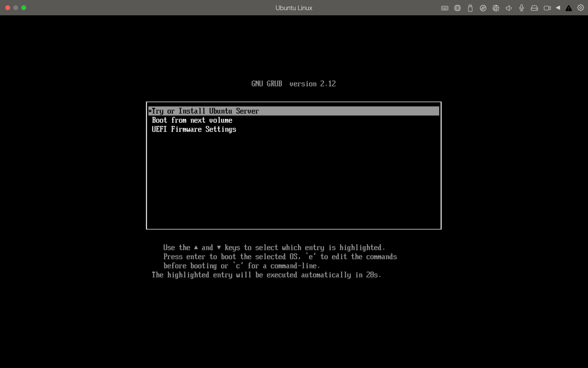The image size is (588, 368).
Task: Mute audio using the speaker icon
Action: (x=508, y=8)
